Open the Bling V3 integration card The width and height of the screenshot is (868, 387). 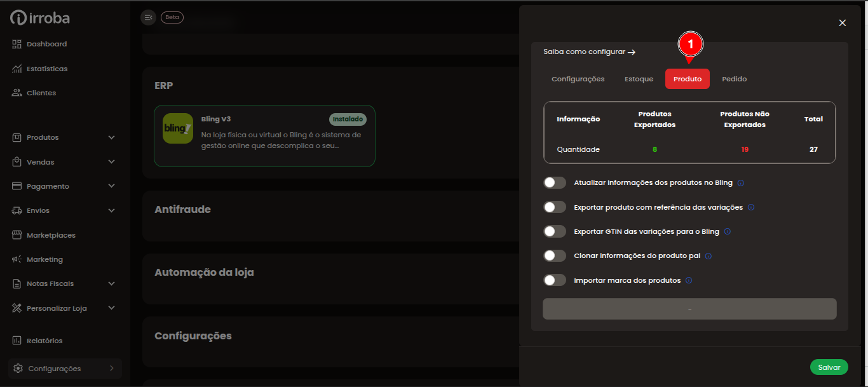[264, 136]
